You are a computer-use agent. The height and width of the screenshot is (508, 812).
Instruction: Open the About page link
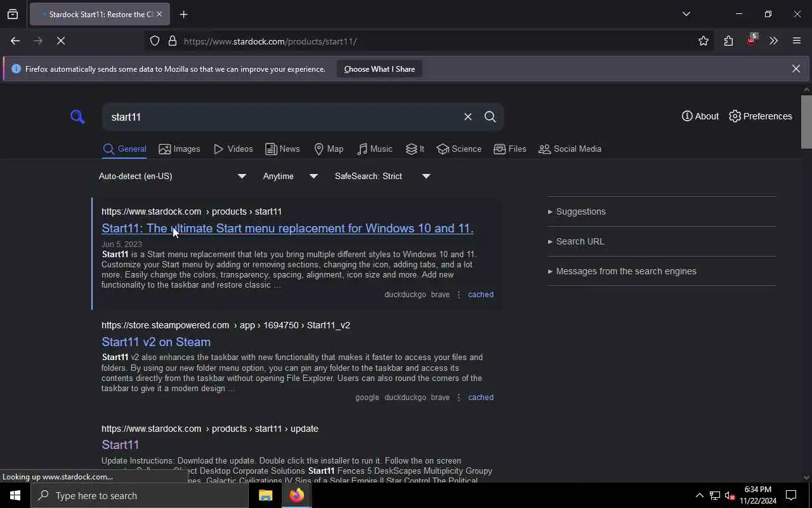(700, 116)
